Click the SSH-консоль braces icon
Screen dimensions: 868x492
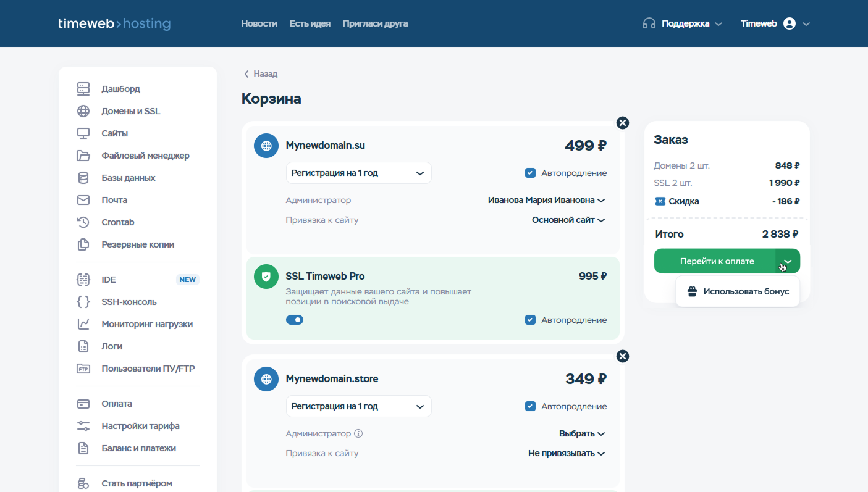click(x=83, y=302)
